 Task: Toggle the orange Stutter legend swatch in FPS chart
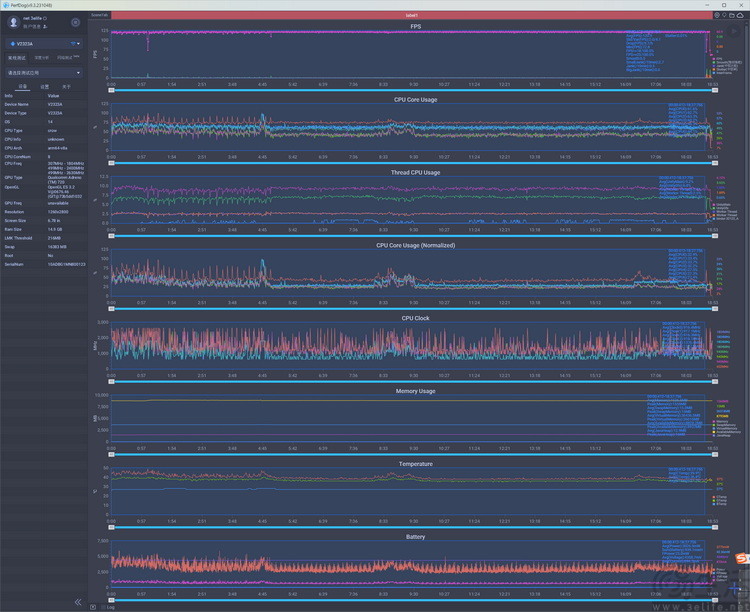[x=714, y=69]
